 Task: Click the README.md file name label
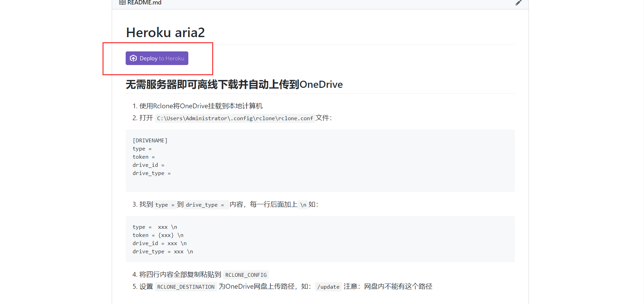tap(144, 3)
